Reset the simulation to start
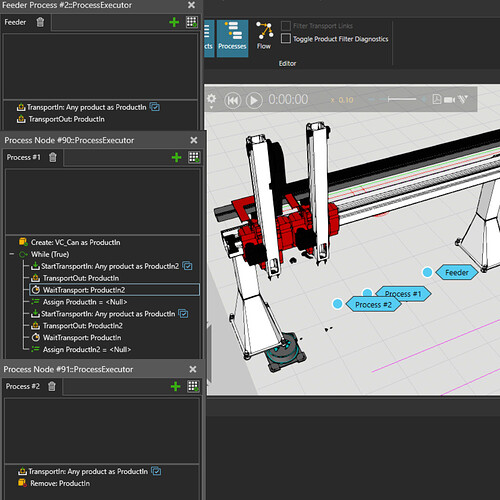This screenshot has width=500, height=500. pyautogui.click(x=233, y=100)
